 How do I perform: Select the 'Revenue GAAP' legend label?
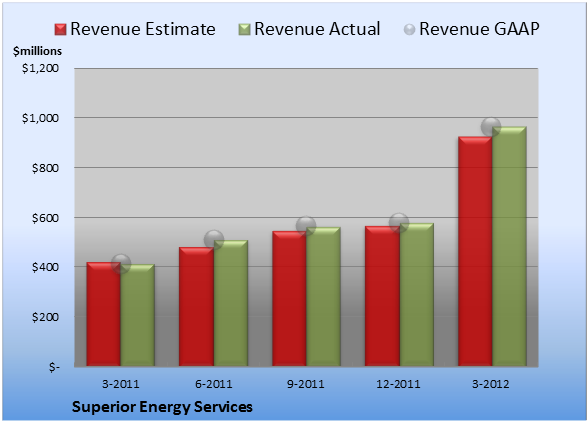[479, 29]
